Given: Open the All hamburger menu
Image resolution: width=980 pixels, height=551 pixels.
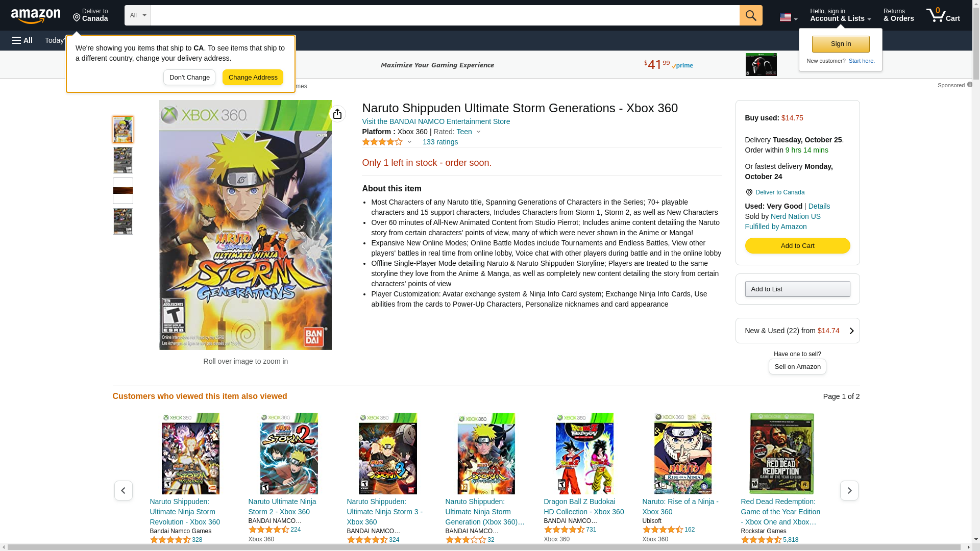Looking at the screenshot, I should click(x=22, y=40).
